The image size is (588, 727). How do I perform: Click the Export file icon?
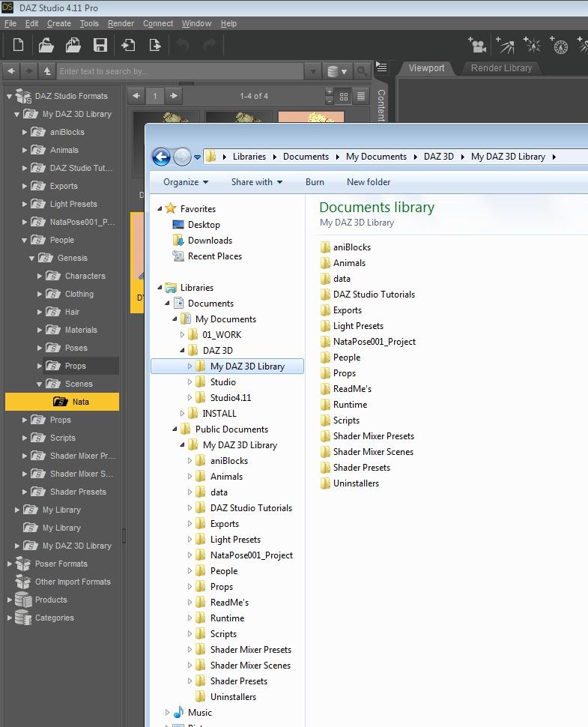coord(155,45)
